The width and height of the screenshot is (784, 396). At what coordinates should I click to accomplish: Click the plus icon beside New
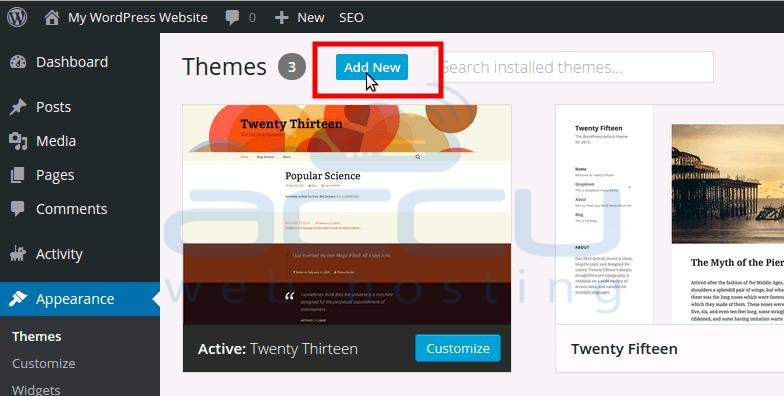(282, 18)
